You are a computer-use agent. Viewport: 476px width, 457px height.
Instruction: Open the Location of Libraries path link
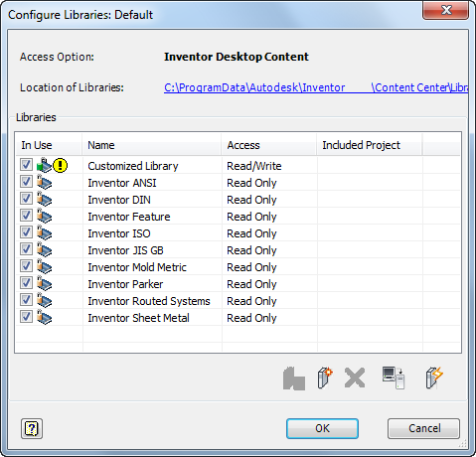316,87
